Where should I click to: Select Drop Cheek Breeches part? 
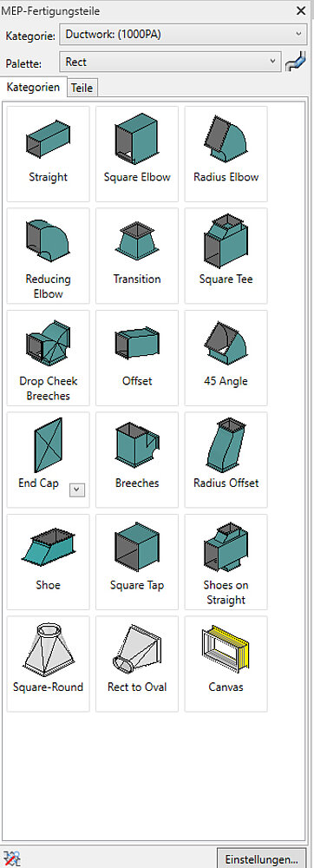pos(48,358)
